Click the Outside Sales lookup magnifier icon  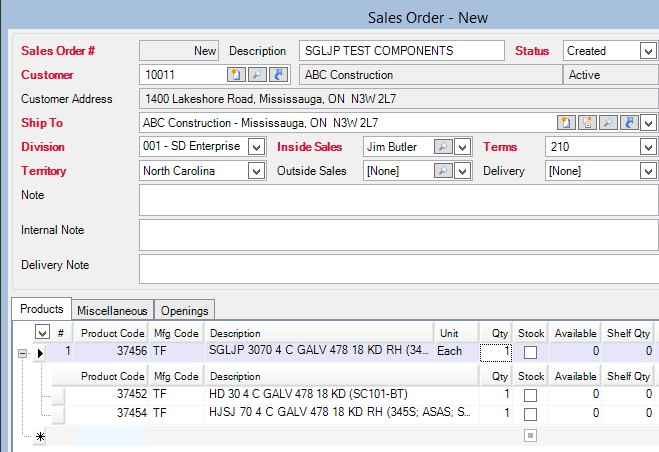441,171
